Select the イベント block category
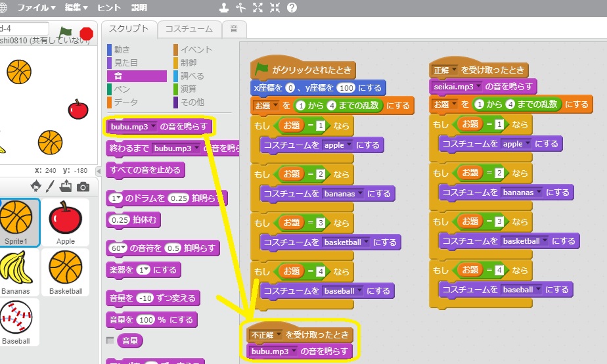 [x=203, y=49]
